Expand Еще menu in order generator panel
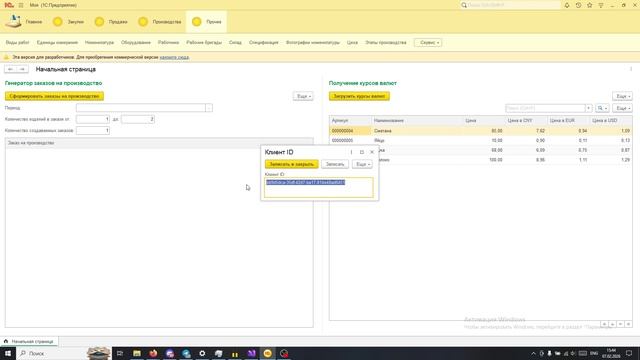The height and width of the screenshot is (360, 640). [303, 96]
